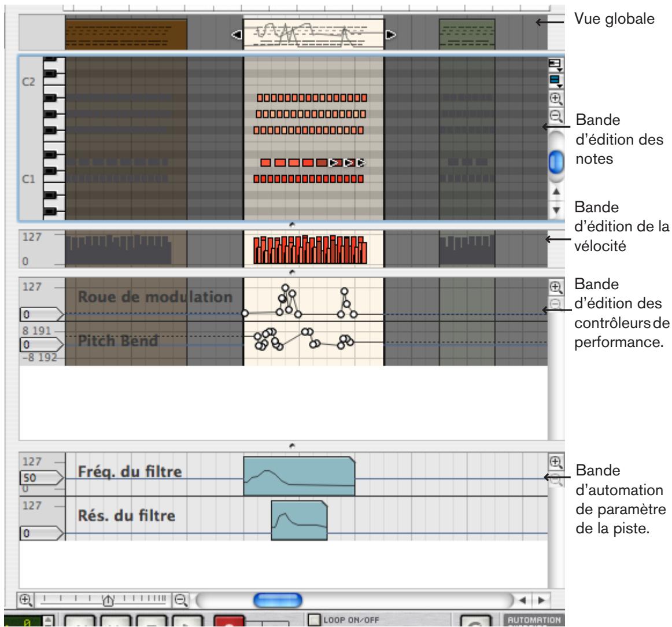Viewport: 672px width, 627px height.
Task: Zoom out on the performance controller lane
Action: pos(556,304)
